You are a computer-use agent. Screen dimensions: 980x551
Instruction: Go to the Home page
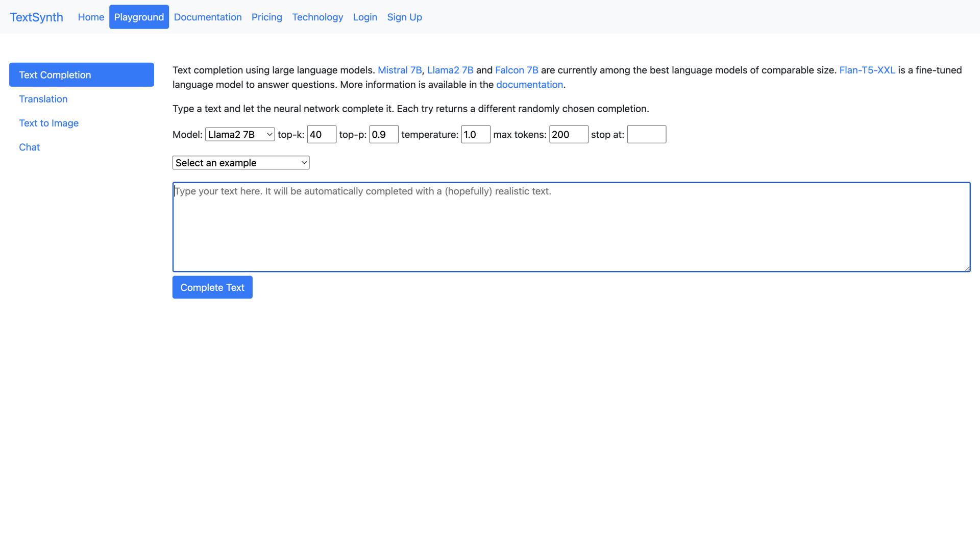[x=91, y=17]
